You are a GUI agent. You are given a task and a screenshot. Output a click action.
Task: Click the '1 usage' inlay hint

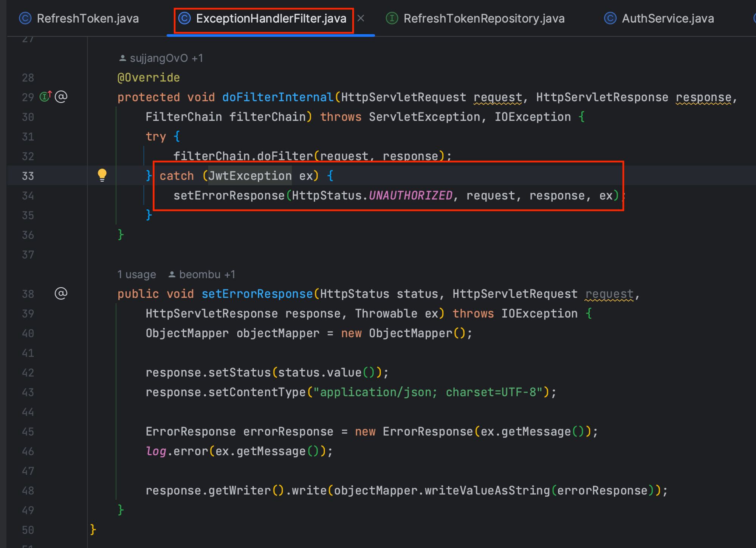click(x=136, y=274)
